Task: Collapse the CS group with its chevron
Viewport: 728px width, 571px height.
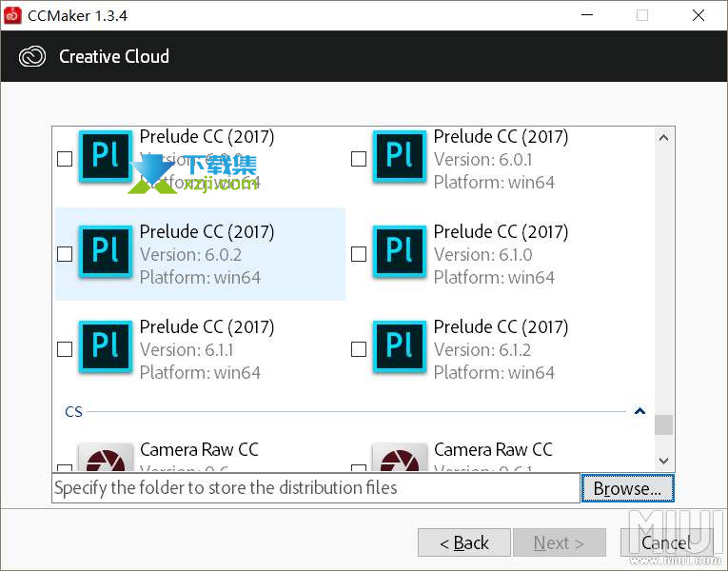Action: click(x=639, y=411)
